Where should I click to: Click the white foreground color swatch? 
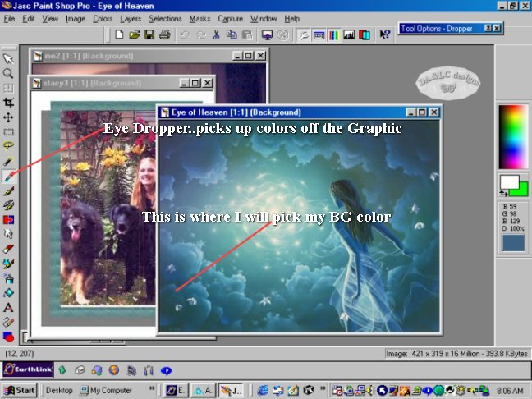pyautogui.click(x=509, y=182)
